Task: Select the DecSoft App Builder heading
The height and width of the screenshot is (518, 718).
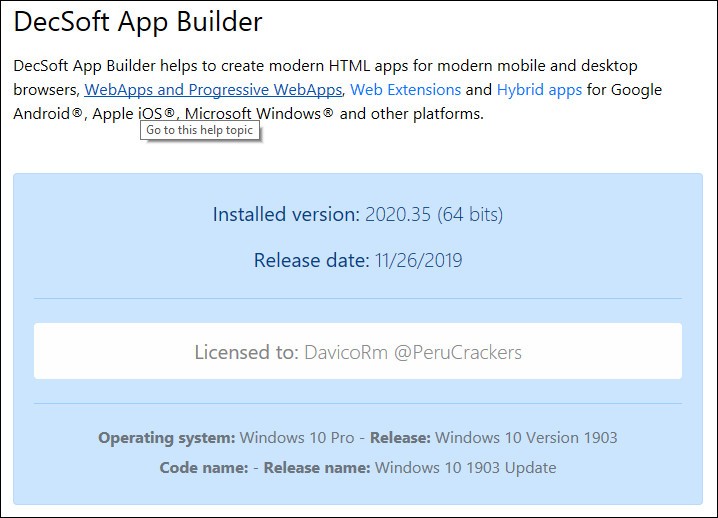Action: pos(138,22)
